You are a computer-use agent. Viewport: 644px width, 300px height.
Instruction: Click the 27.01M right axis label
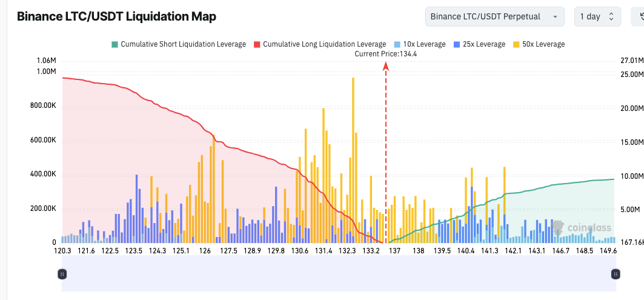pyautogui.click(x=632, y=61)
